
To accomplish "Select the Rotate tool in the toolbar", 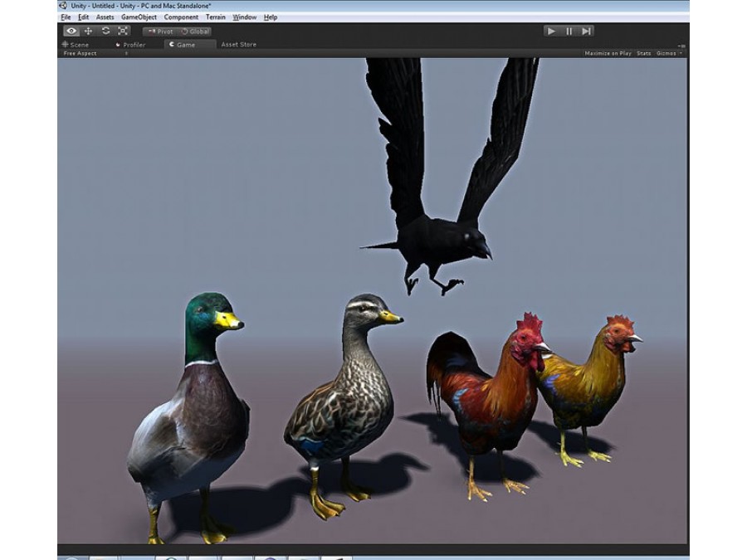I will (x=105, y=31).
